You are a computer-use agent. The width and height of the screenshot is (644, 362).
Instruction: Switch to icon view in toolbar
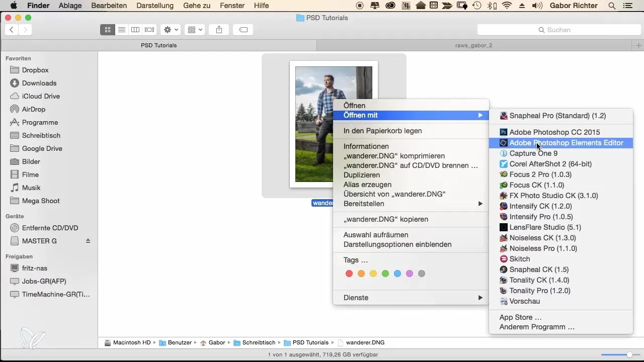[107, 30]
